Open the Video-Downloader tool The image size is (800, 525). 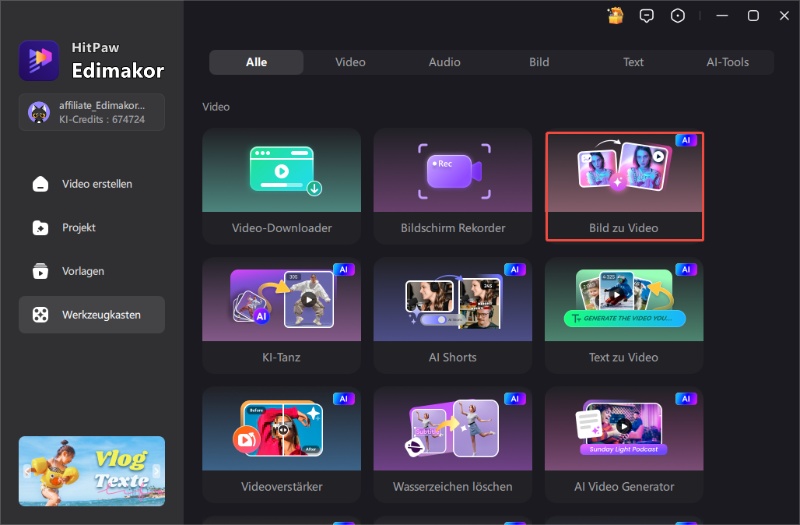pos(281,185)
